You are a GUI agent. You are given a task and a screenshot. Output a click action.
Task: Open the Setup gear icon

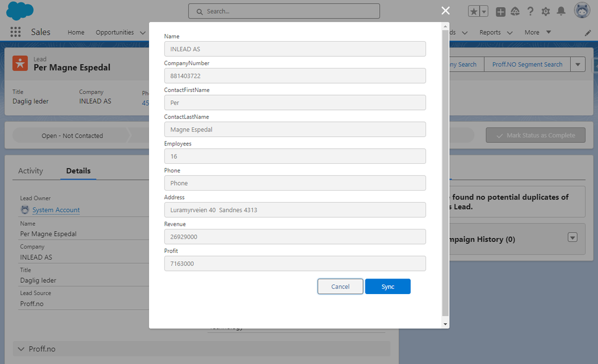point(546,12)
